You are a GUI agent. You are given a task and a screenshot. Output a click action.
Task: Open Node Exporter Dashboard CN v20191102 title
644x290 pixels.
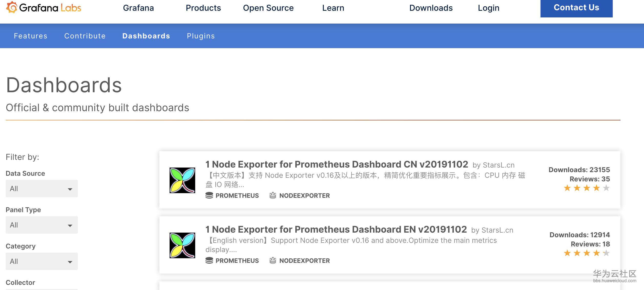pos(337,164)
